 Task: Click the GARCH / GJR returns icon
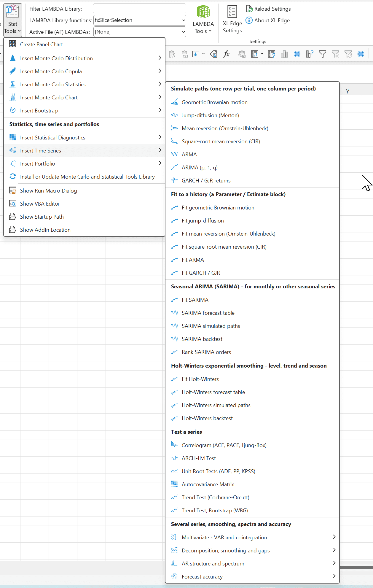[175, 180]
